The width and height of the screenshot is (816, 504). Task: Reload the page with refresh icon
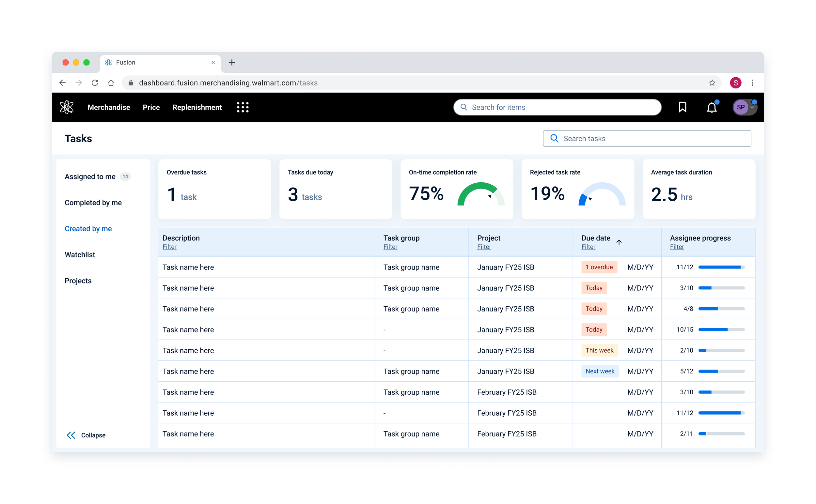[95, 83]
